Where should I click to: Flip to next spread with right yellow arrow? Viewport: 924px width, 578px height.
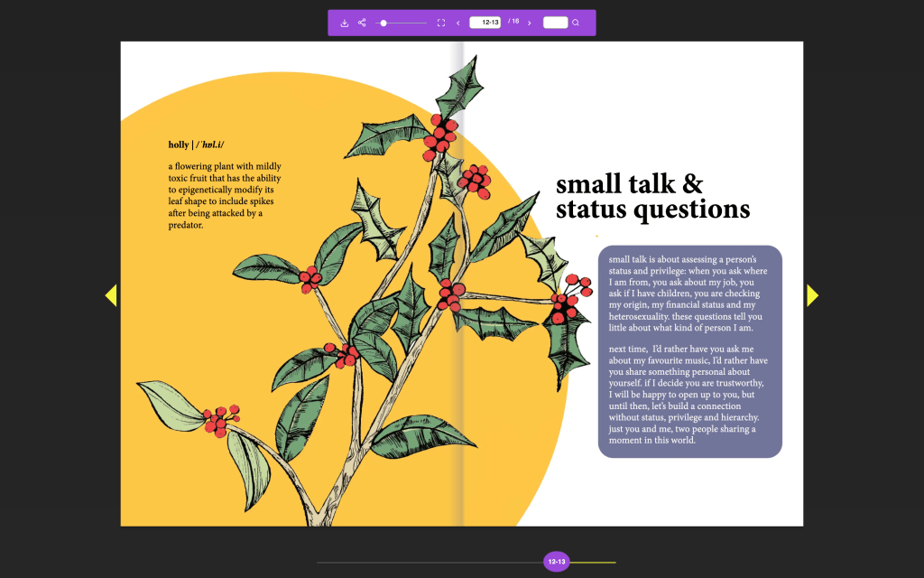pyautogui.click(x=812, y=295)
